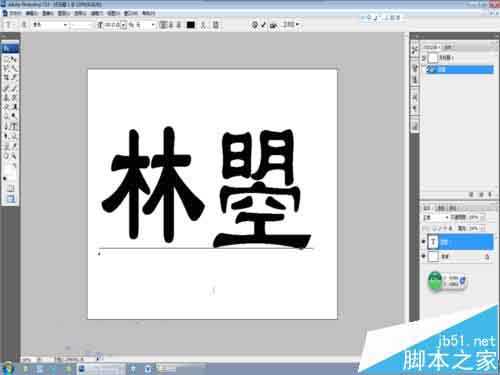Toggle Quick Mask mode button

tap(10, 188)
